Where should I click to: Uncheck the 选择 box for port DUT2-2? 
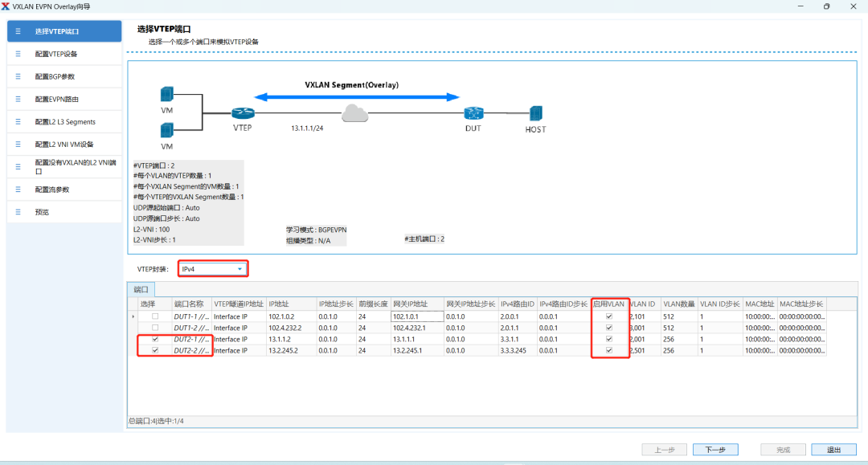point(155,350)
